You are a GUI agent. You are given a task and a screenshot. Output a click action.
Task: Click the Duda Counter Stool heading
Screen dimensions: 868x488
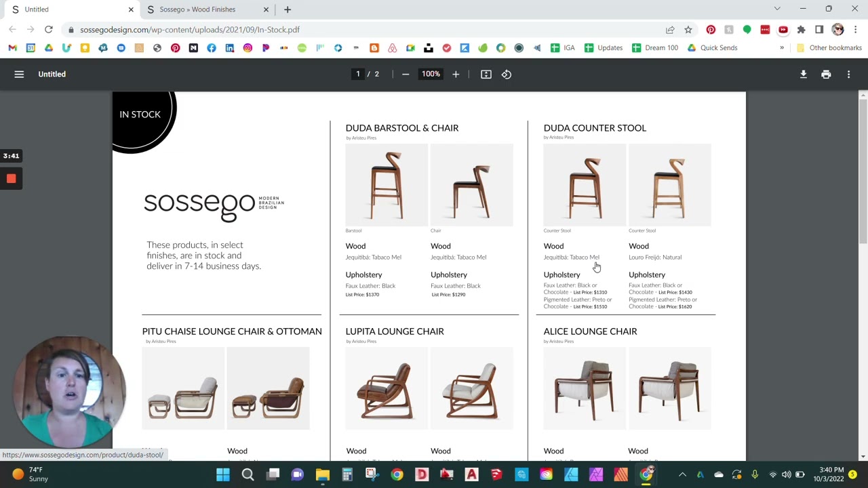click(595, 128)
